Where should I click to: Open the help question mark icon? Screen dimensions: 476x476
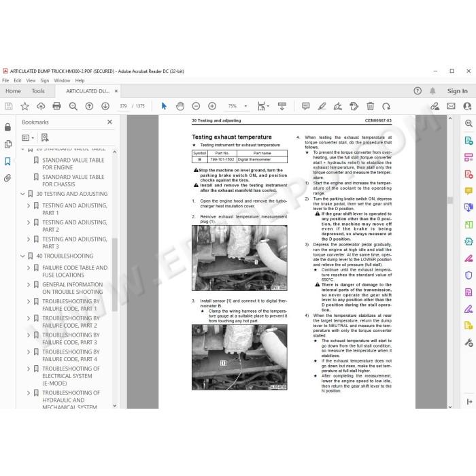pos(418,90)
